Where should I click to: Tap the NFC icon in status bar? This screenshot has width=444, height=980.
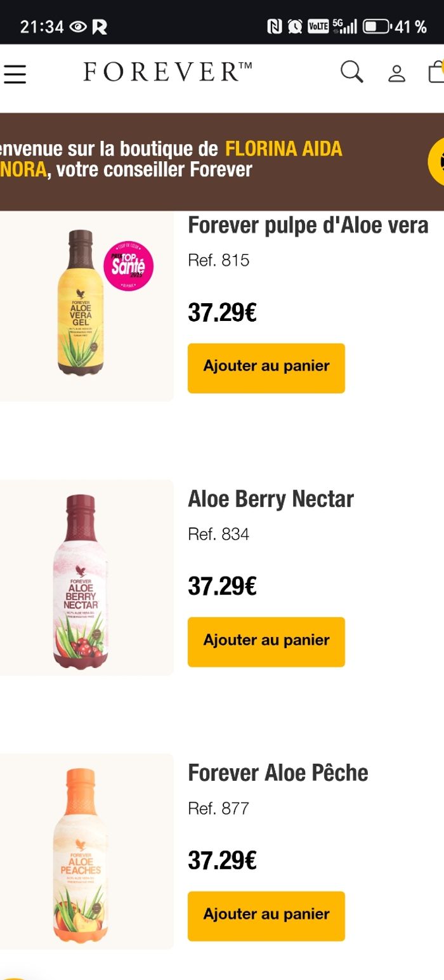(x=275, y=27)
